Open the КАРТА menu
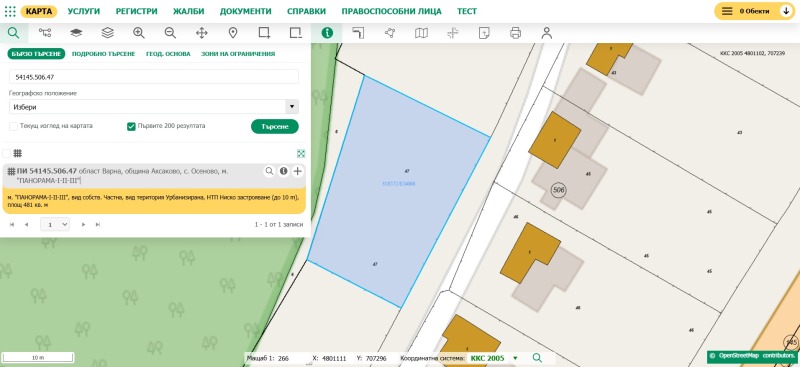This screenshot has height=367, width=800. click(x=39, y=11)
